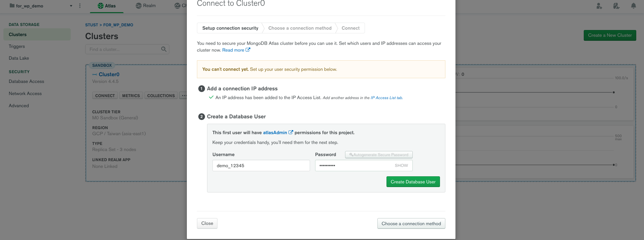Select the Setup connection security step
This screenshot has height=240, width=644.
click(230, 28)
